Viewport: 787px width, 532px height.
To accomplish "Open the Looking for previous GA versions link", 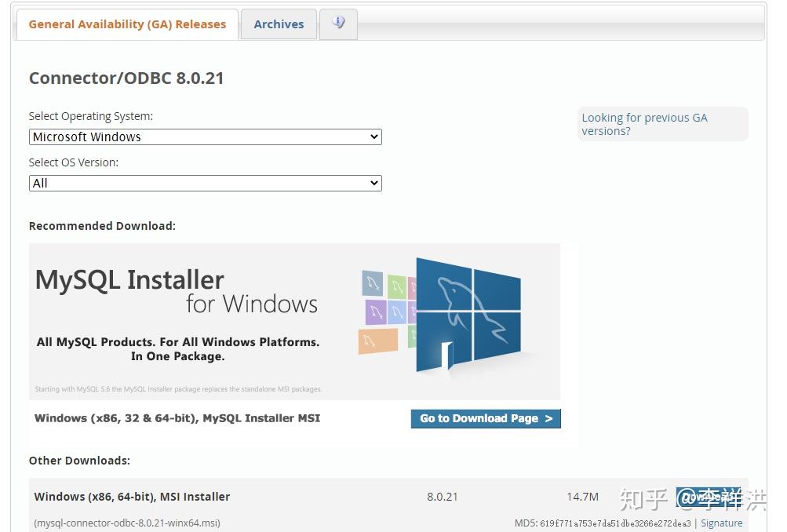I will (644, 124).
